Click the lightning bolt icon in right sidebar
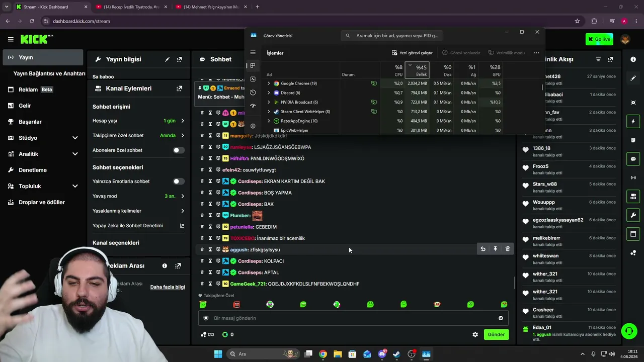The width and height of the screenshot is (644, 362). 633,122
